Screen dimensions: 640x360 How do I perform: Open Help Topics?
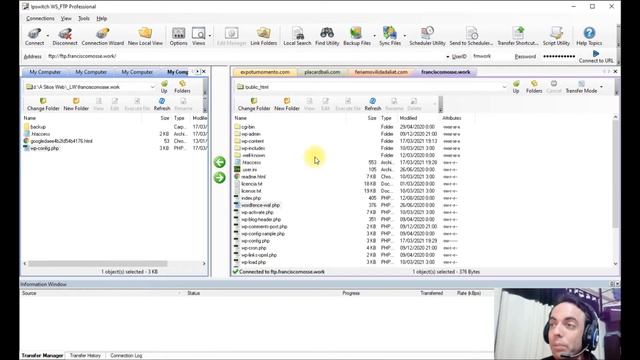589,36
